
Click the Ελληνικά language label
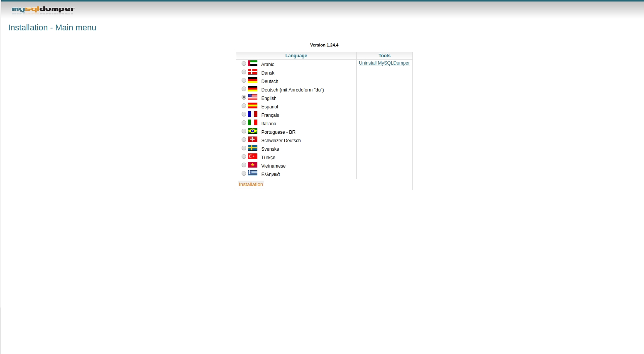[x=270, y=175]
